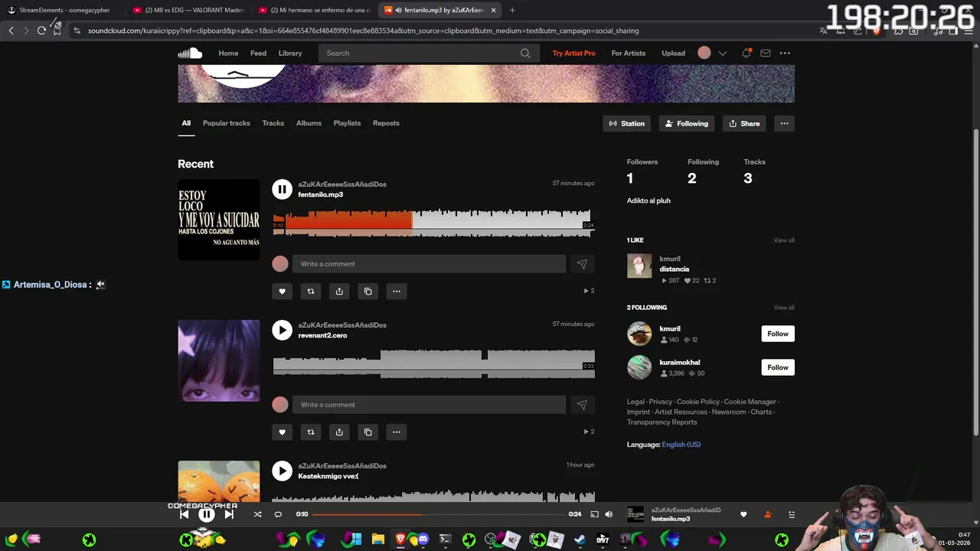Switch to Popular tracks tab
This screenshot has height=551, width=980.
click(226, 123)
